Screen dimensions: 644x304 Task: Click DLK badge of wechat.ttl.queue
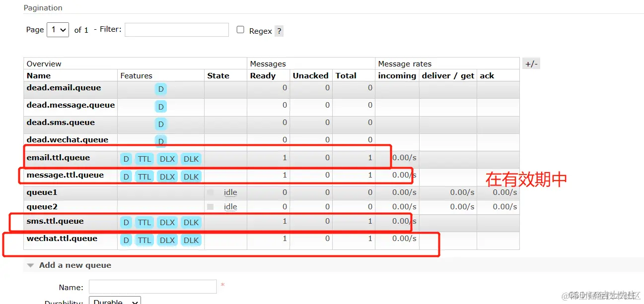pyautogui.click(x=191, y=240)
